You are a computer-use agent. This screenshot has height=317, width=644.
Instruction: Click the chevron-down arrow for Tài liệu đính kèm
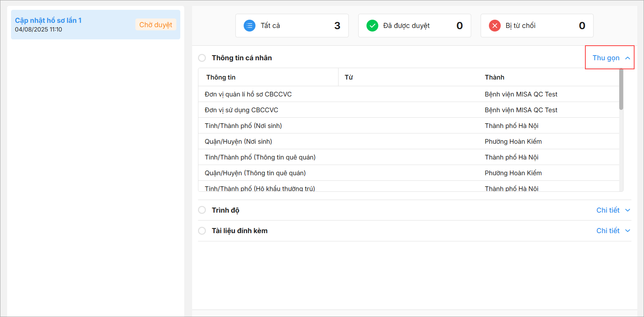627,231
